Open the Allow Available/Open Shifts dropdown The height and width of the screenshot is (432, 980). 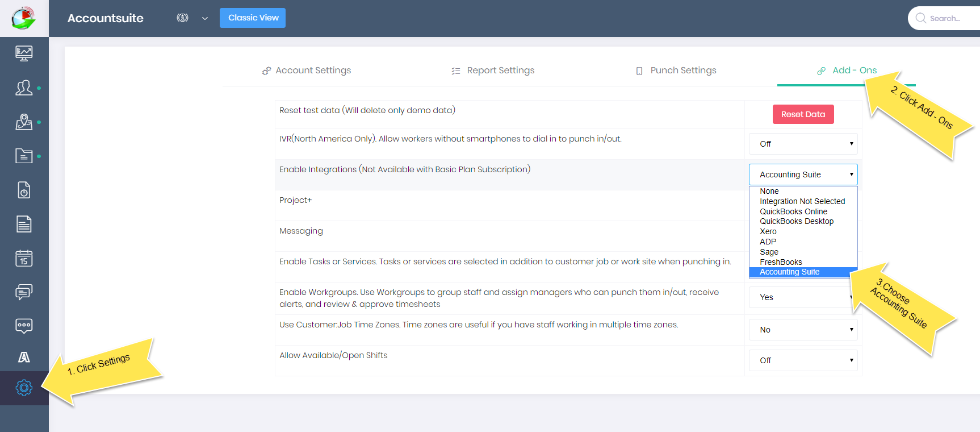tap(803, 360)
